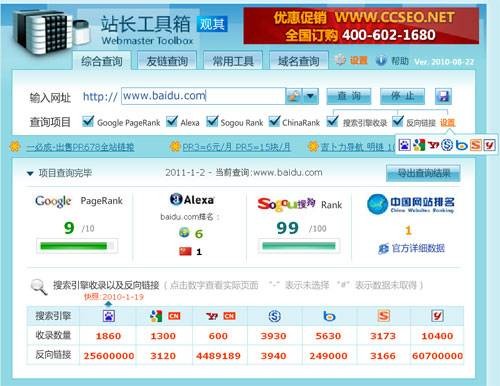Click the orange 设置 link near 反向链接
The width and height of the screenshot is (500, 386).
point(447,123)
